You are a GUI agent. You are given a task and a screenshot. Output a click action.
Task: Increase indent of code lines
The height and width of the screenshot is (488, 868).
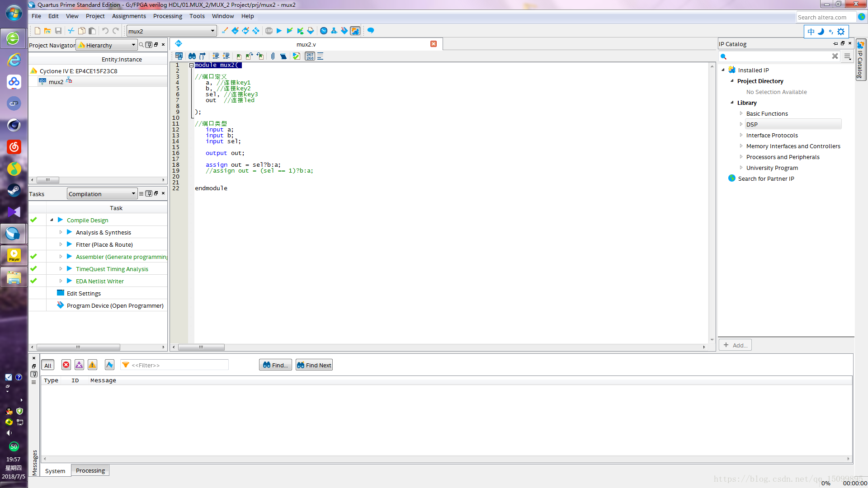(x=216, y=56)
